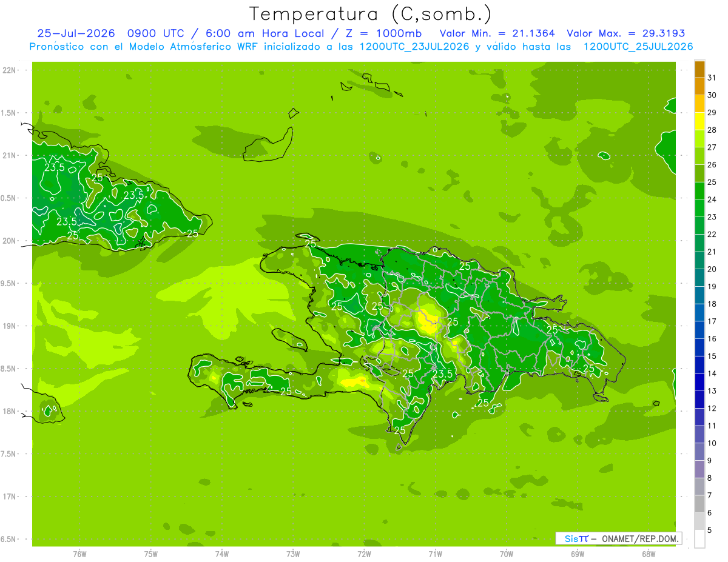Pick the dark blue legend swatch between 13 and 14
The image size is (728, 562).
tap(699, 383)
